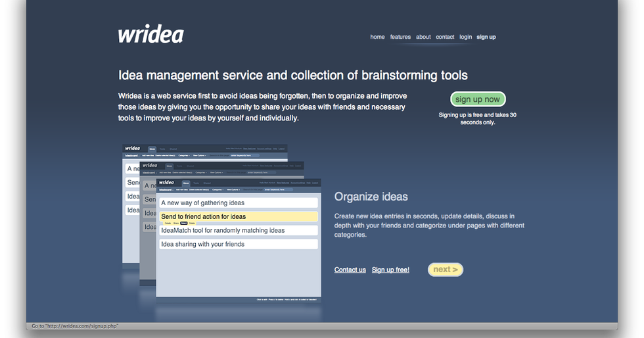Image resolution: width=644 pixels, height=338 pixels.
Task: Follow the underlined Contact us link
Action: (x=350, y=270)
